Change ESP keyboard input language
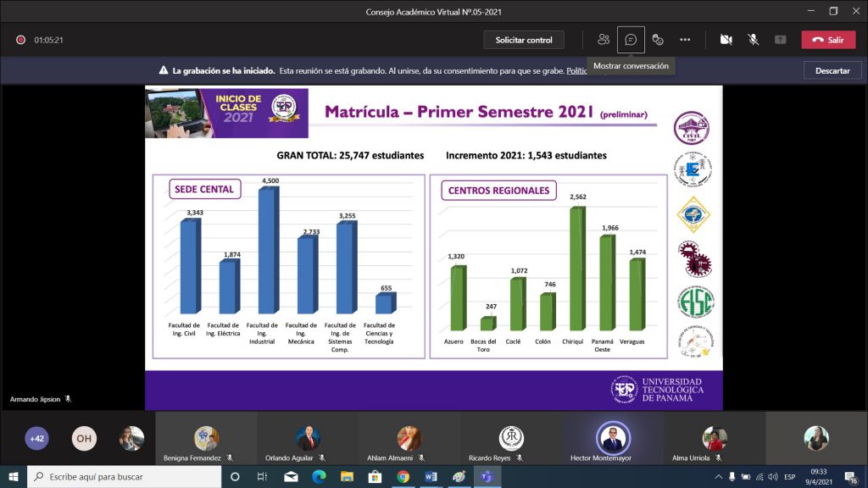Screen dimensions: 868x488 click(790, 476)
